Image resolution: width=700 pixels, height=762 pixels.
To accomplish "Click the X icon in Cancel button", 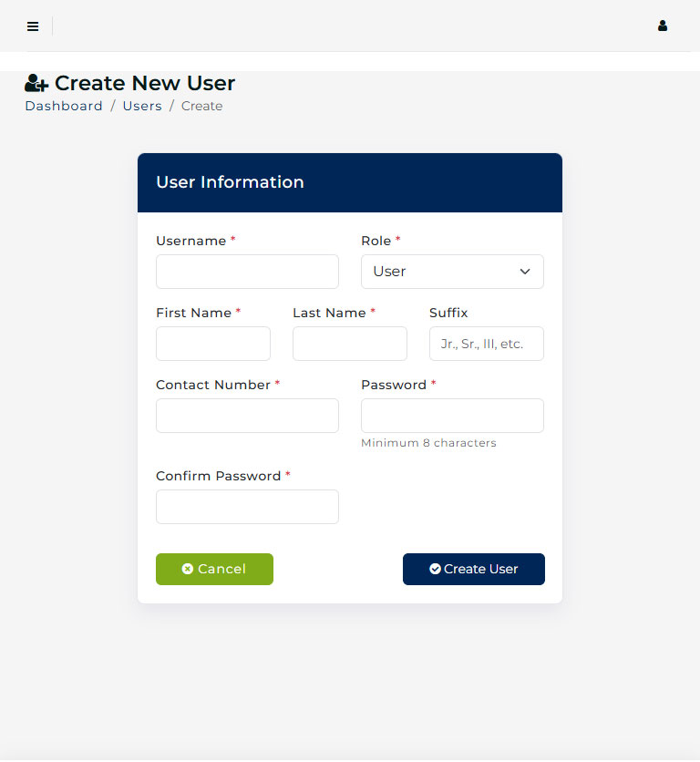I will tap(188, 569).
